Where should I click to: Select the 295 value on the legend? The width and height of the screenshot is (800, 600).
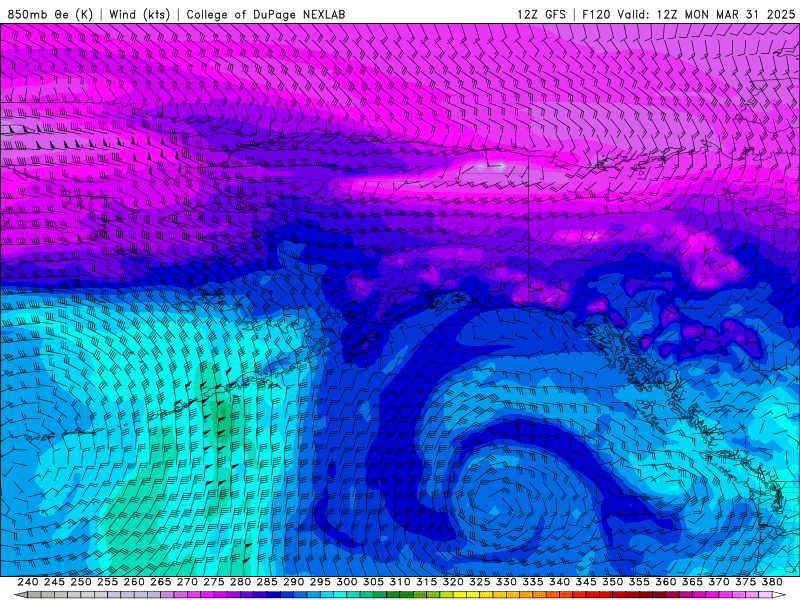coord(320,582)
